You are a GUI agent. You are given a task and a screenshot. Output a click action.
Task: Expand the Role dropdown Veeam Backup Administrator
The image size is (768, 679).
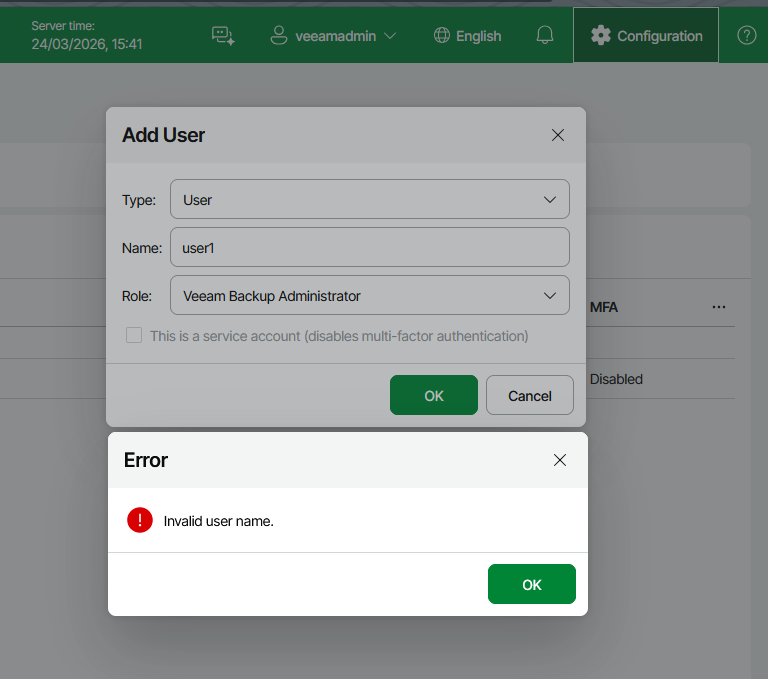(370, 295)
